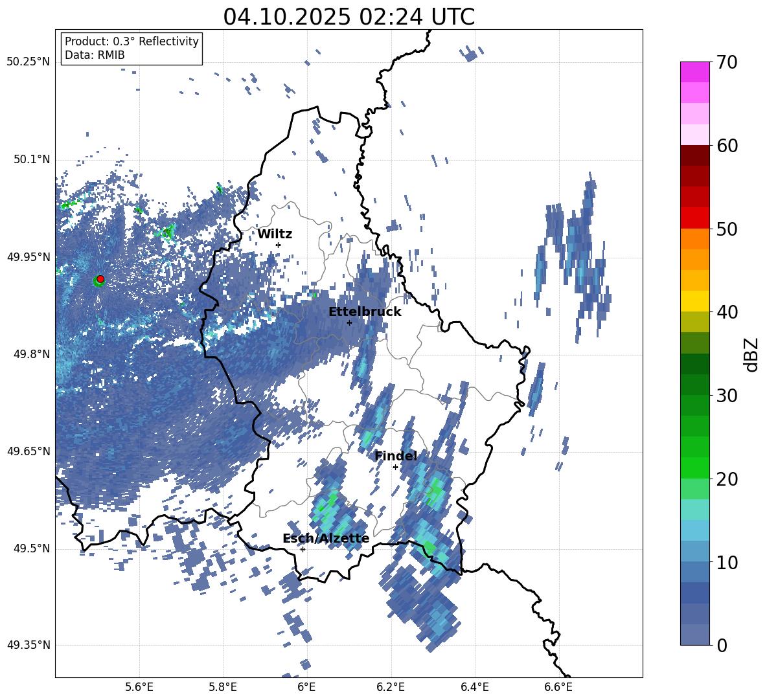Click the 49.35°N latitude label

29,645
